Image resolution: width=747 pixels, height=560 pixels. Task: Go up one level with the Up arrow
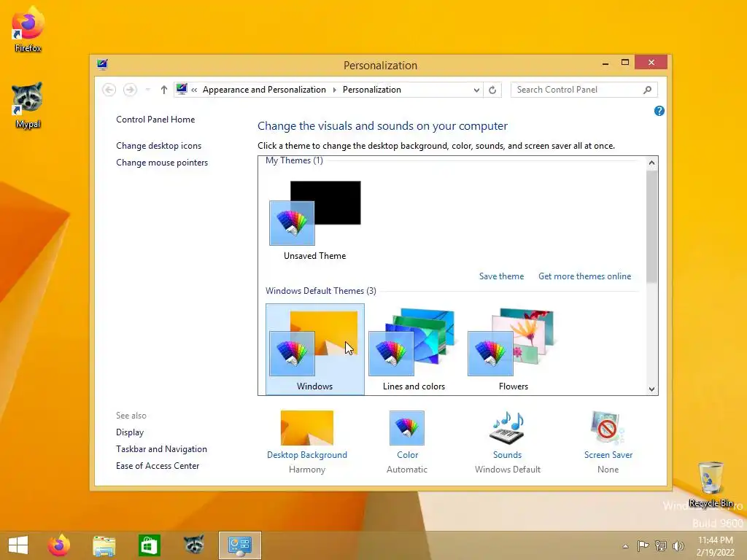point(164,90)
